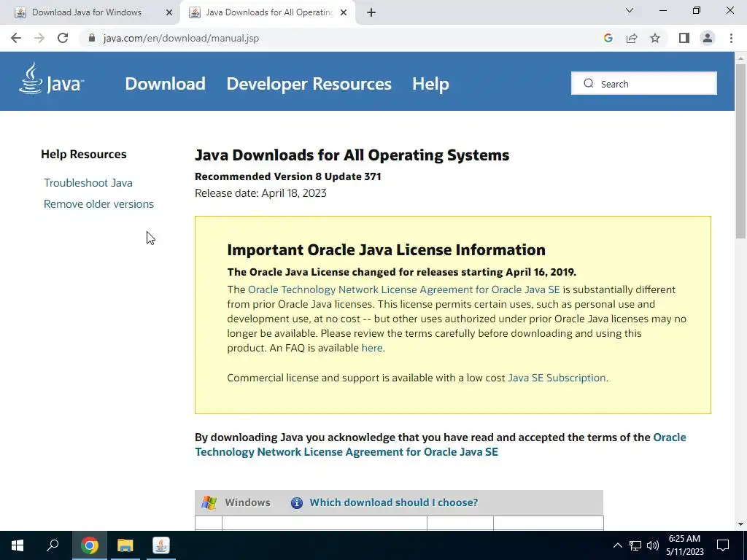Open the Java SE Subscription link
Viewport: 747px width, 560px height.
coord(557,378)
